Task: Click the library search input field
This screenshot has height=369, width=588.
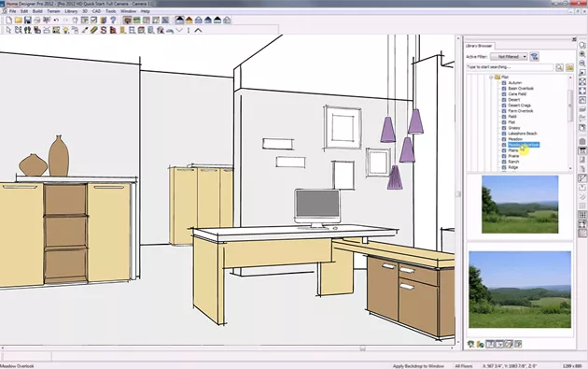Action: (510, 67)
